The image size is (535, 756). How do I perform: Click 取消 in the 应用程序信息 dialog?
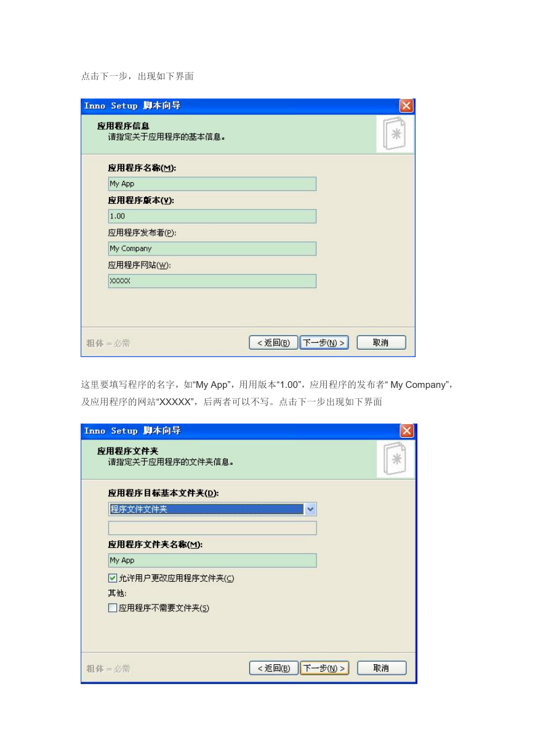pyautogui.click(x=381, y=343)
